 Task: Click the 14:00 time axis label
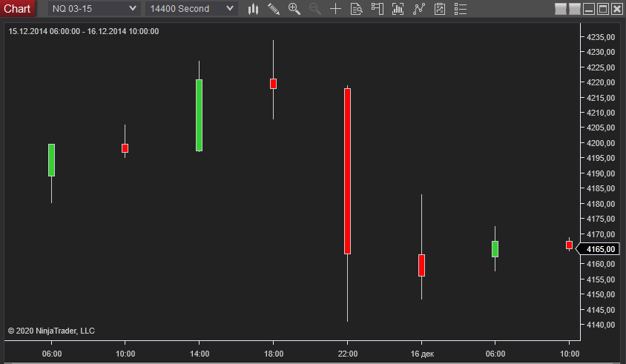tap(200, 354)
